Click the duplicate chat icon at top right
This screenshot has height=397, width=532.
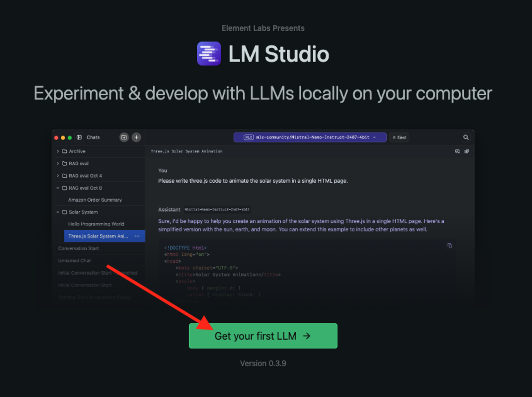coord(467,151)
